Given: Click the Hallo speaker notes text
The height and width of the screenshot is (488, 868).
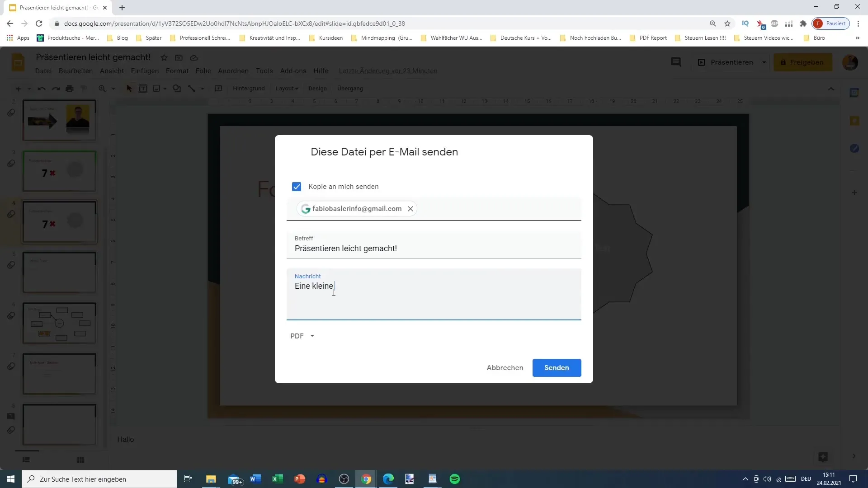Looking at the screenshot, I should tap(126, 439).
